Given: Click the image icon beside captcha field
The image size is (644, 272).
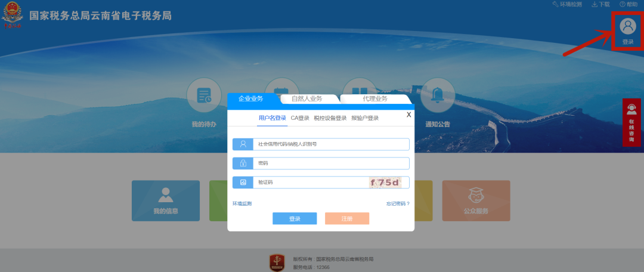Looking at the screenshot, I should [x=243, y=183].
